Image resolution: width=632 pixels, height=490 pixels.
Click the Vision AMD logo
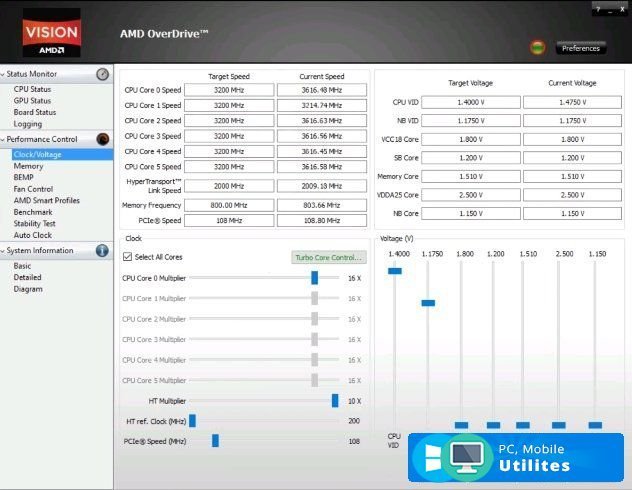[x=52, y=32]
